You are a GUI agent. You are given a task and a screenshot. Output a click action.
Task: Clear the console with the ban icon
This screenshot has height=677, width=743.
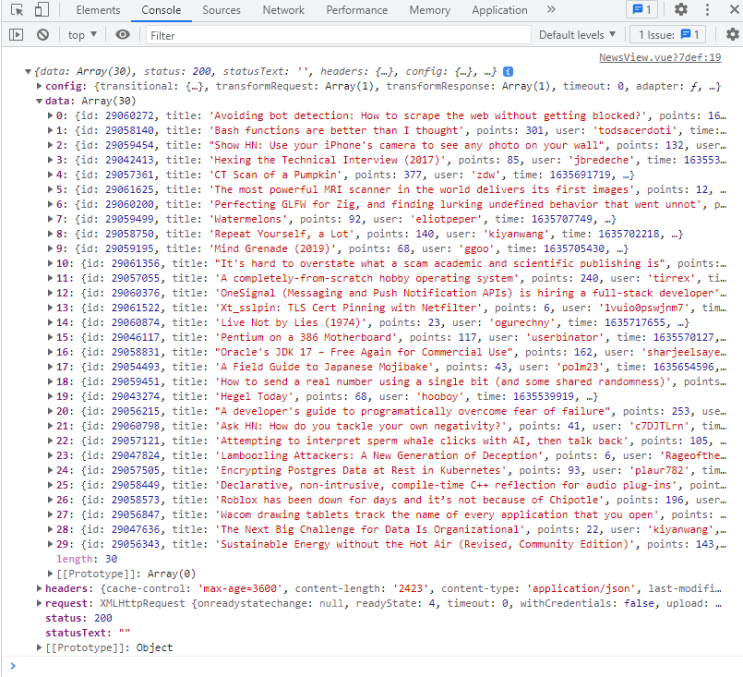tap(43, 35)
